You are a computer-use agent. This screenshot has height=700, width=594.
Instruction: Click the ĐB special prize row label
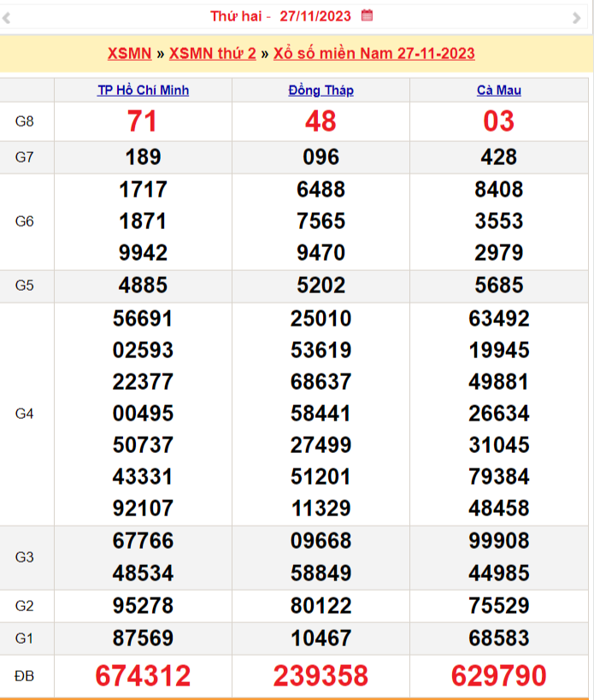click(x=25, y=676)
